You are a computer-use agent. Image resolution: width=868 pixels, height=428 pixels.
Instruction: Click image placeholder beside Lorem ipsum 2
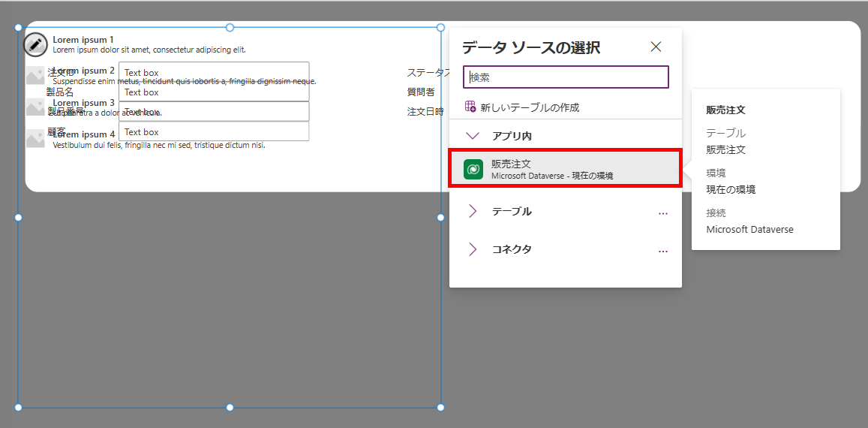35,76
